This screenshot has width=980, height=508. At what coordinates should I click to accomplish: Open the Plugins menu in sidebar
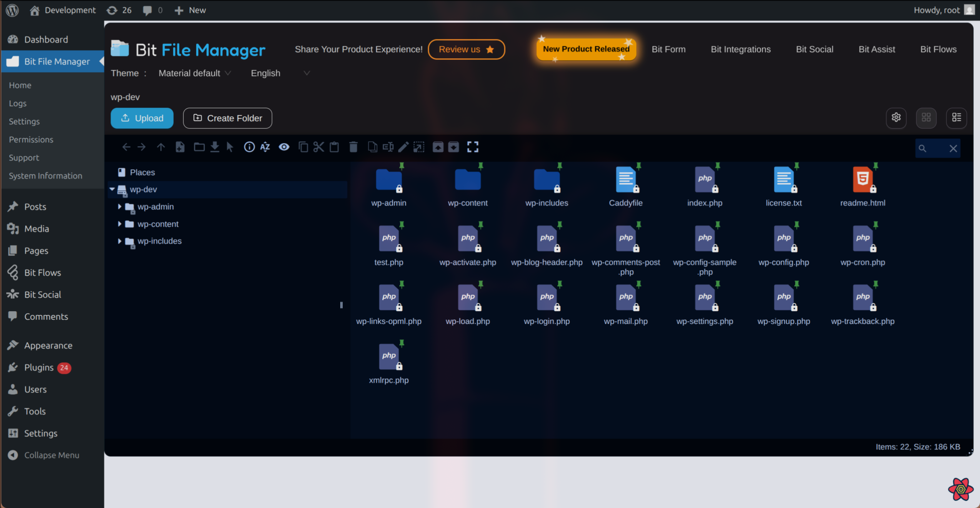[x=39, y=367]
